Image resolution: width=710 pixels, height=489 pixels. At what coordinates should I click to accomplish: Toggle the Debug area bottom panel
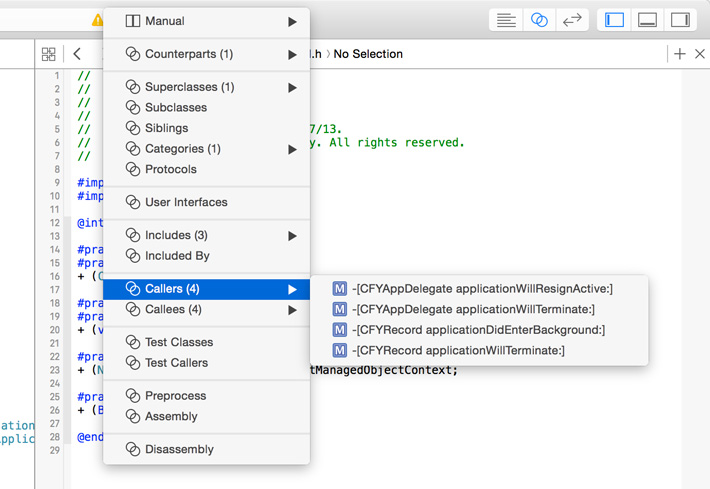647,20
